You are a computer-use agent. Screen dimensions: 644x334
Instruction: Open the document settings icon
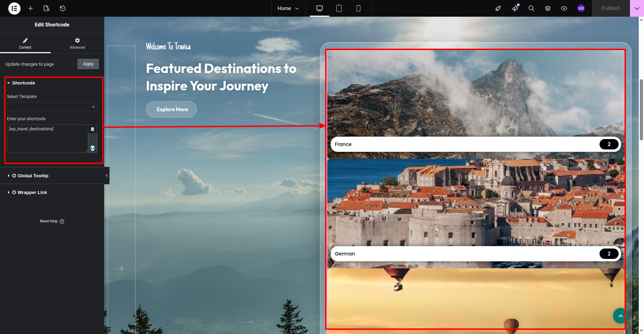[x=46, y=8]
